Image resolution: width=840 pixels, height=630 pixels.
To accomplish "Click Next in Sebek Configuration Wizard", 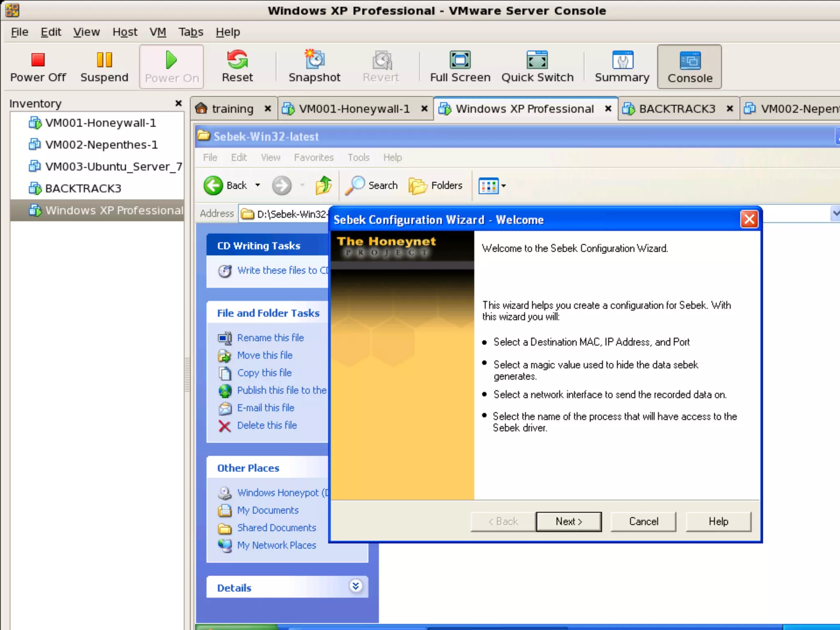I will (x=568, y=521).
